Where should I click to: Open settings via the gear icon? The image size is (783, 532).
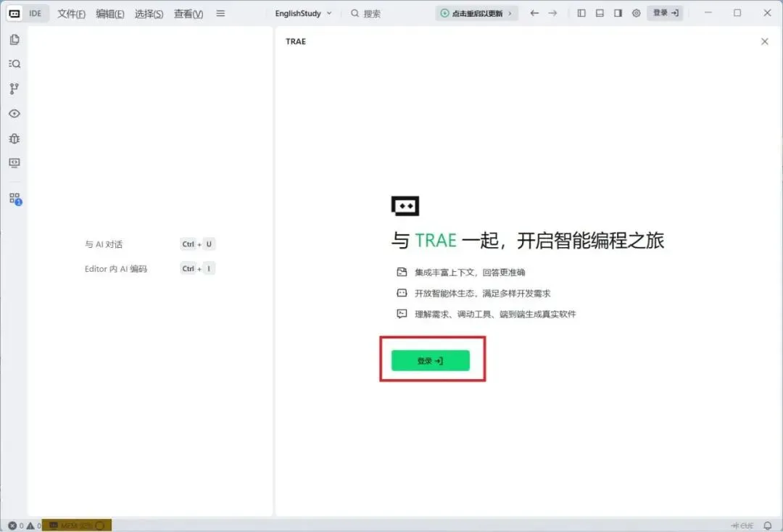click(x=637, y=13)
